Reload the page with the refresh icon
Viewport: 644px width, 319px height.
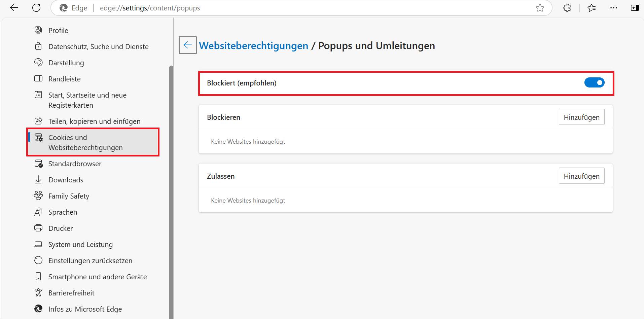pyautogui.click(x=36, y=8)
